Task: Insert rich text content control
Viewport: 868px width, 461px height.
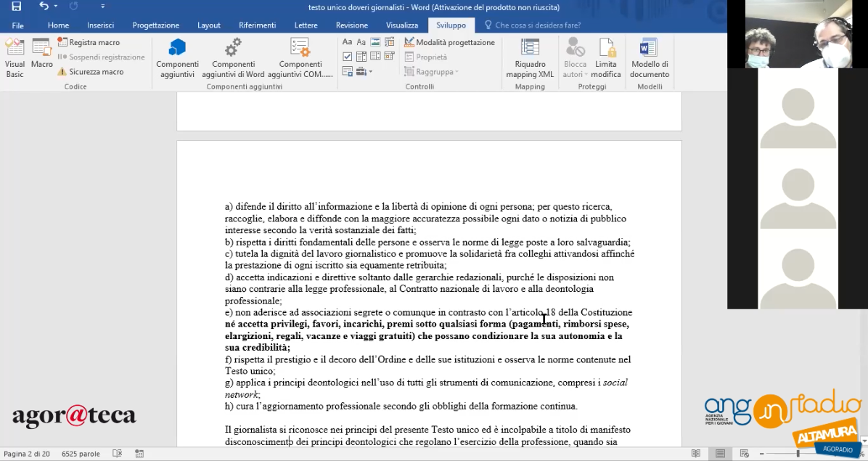Action: (347, 42)
